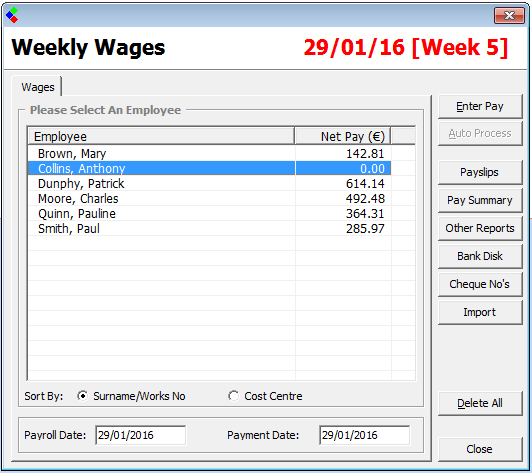The image size is (532, 473).
Task: Click Delete All button
Action: (480, 403)
